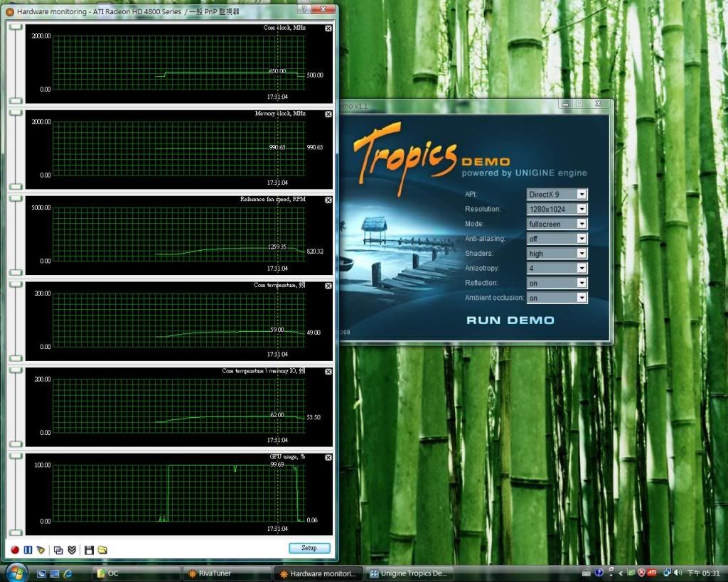Click the Switch between windows quick launch icon
This screenshot has height=582, width=728.
(x=54, y=573)
